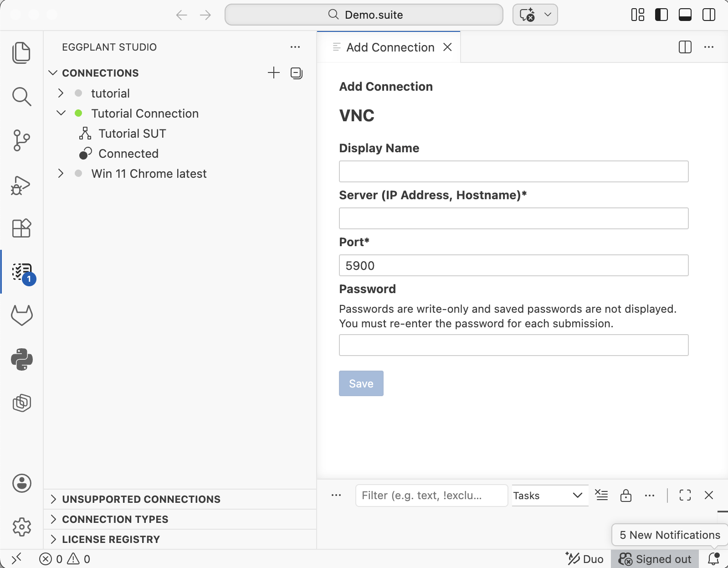Open the Tasks output channel dropdown
The height and width of the screenshot is (568, 728).
coord(549,496)
